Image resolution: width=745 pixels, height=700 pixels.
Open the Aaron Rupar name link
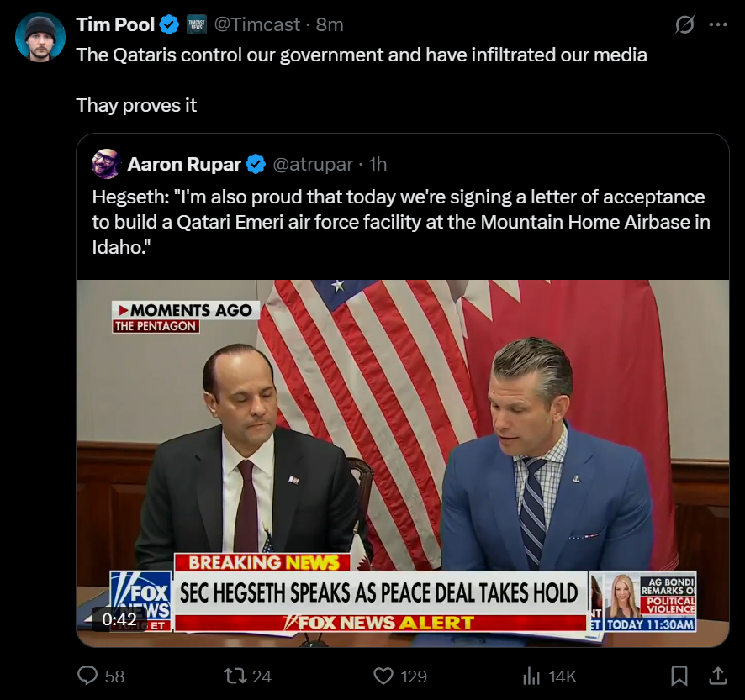184,165
